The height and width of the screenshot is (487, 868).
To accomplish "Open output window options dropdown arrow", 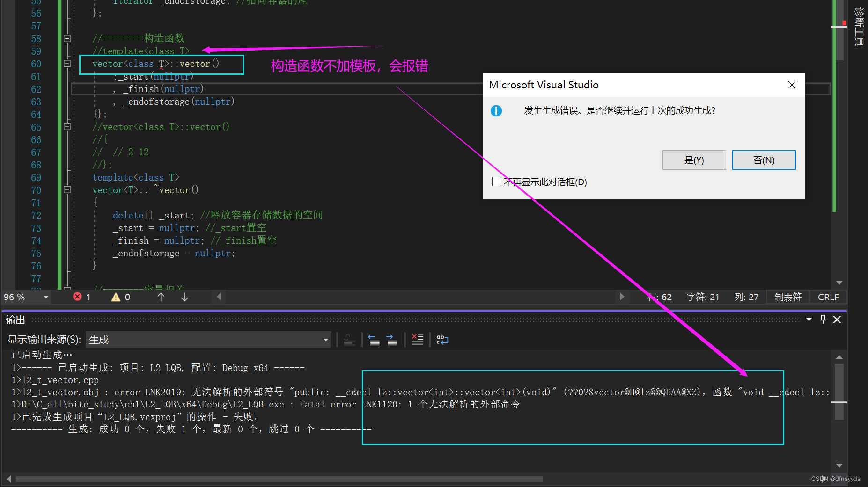I will pos(809,320).
